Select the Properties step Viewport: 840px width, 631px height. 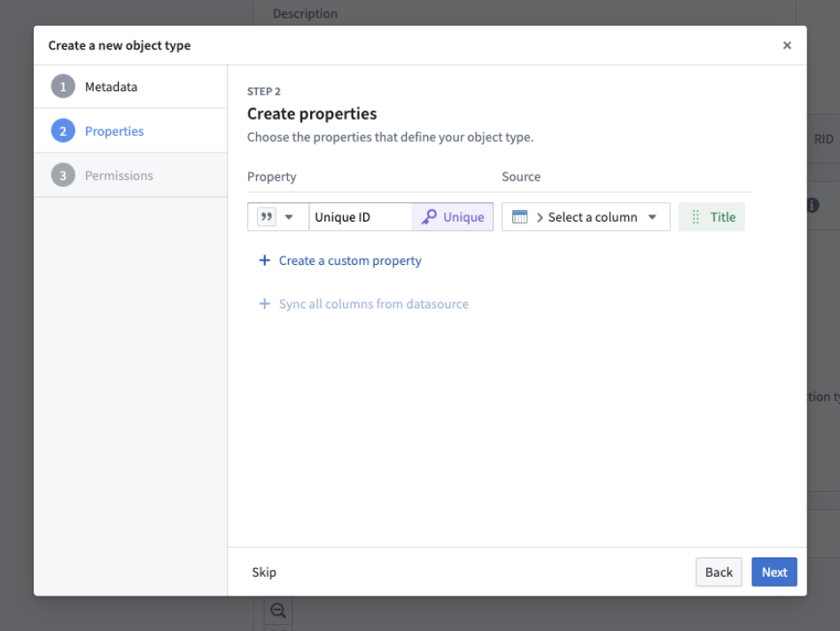coord(131,131)
